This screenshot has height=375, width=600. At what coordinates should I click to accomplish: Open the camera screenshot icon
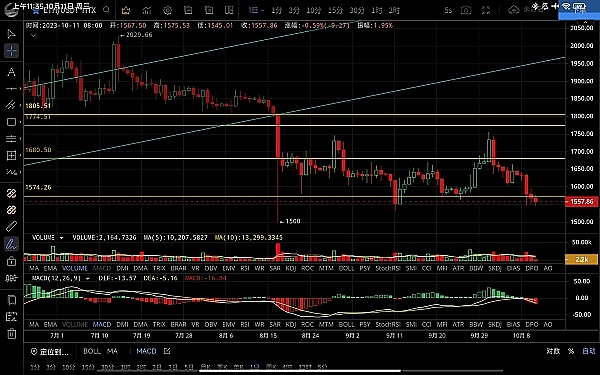click(466, 10)
